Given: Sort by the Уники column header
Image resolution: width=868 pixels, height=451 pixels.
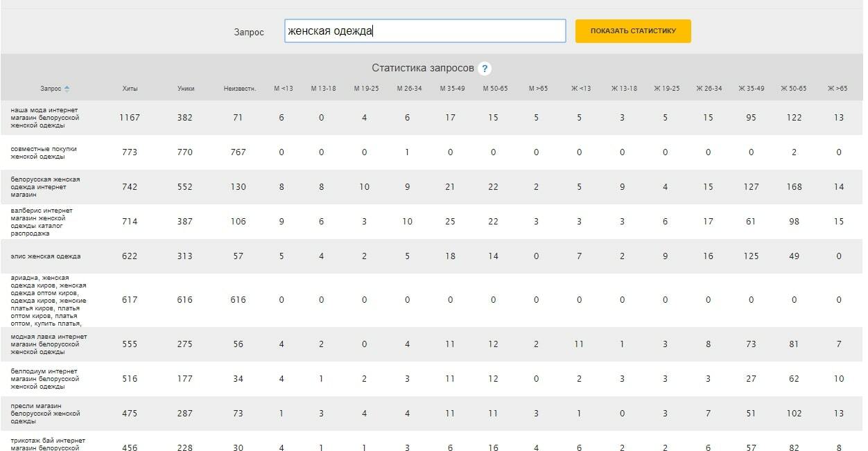Looking at the screenshot, I should [x=186, y=89].
